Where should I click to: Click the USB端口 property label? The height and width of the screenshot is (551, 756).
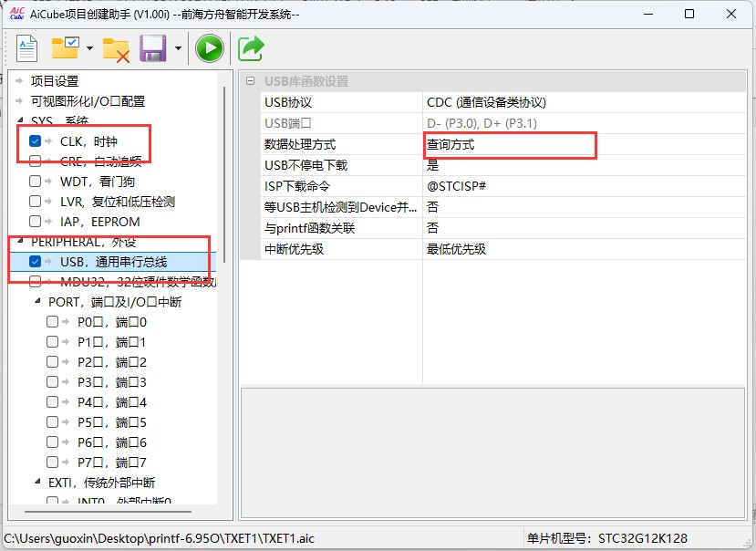tap(288, 123)
